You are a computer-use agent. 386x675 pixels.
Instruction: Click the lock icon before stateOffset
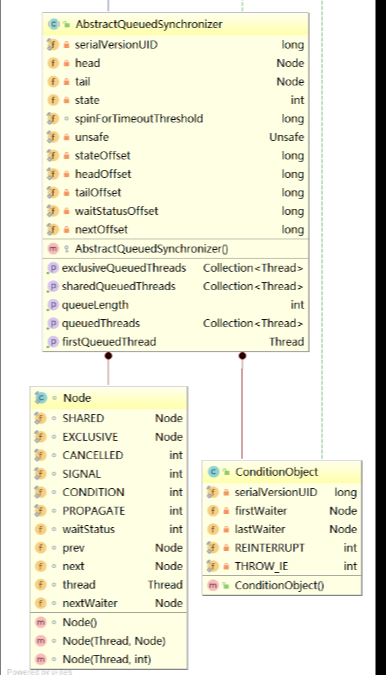coord(66,156)
